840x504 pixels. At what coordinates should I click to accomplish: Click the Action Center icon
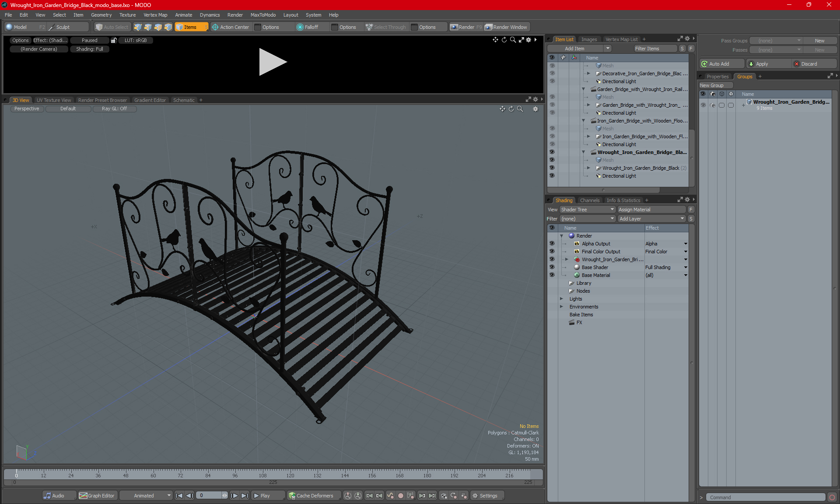click(x=215, y=27)
